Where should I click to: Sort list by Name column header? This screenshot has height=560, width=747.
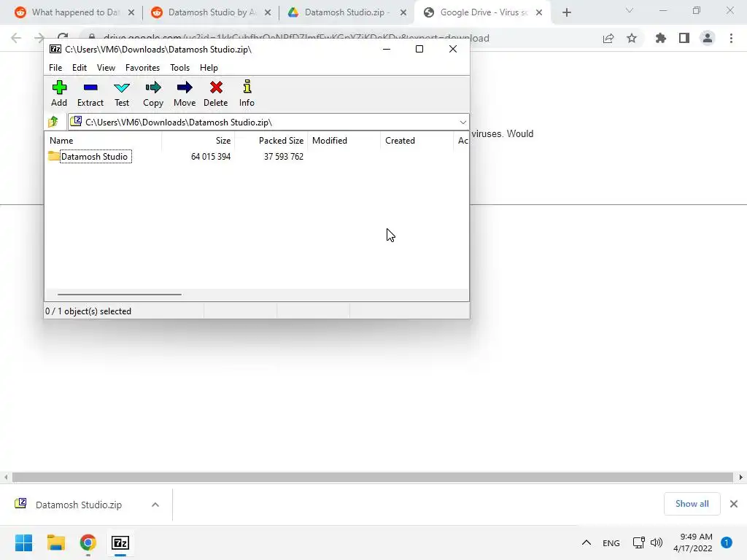tap(104, 141)
